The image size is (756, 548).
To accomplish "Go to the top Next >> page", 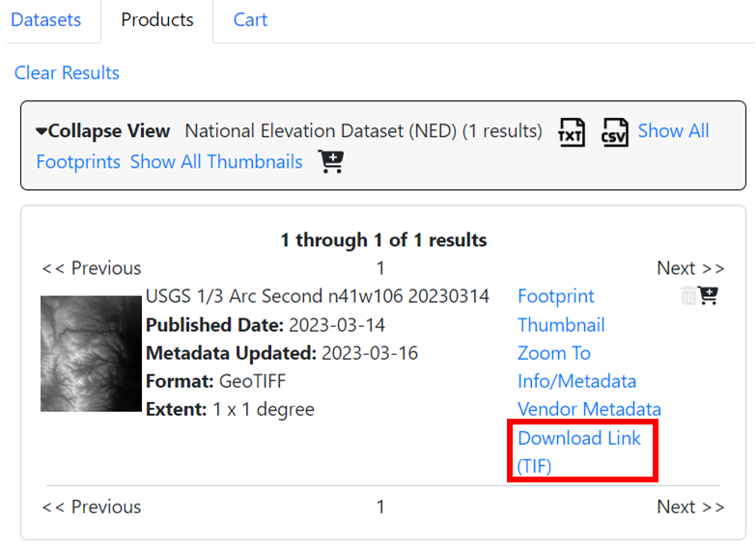I will pos(689,268).
